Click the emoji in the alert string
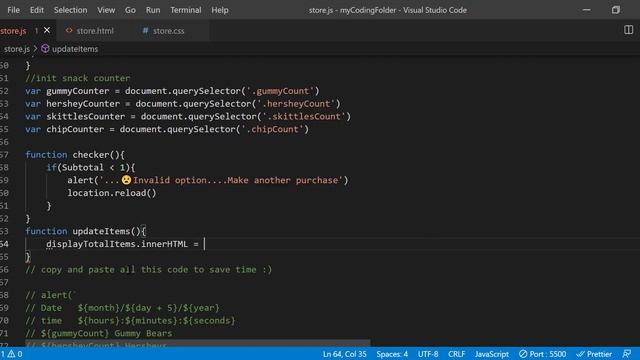The image size is (640, 360). (x=126, y=180)
